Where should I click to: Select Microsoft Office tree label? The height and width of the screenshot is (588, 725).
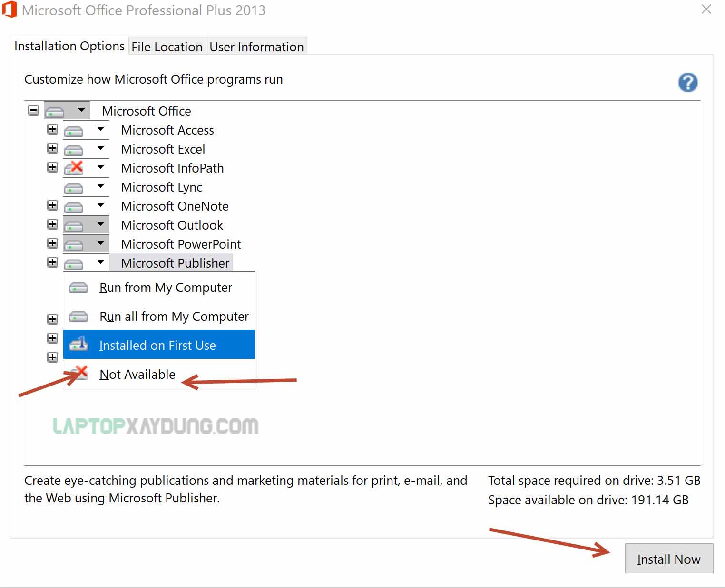click(x=147, y=111)
